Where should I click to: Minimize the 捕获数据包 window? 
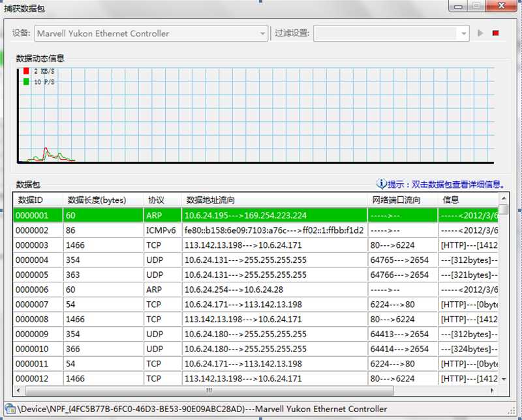[459, 6]
